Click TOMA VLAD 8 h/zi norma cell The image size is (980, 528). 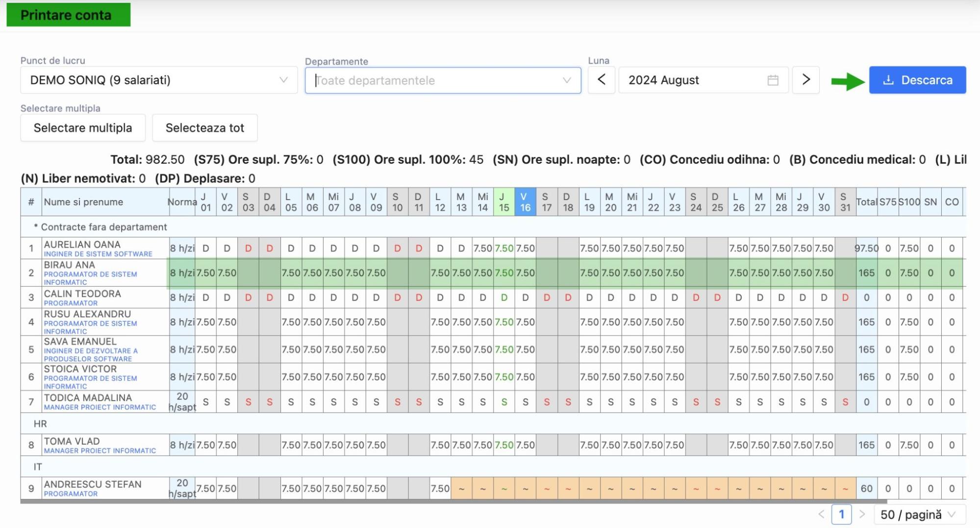pyautogui.click(x=182, y=445)
